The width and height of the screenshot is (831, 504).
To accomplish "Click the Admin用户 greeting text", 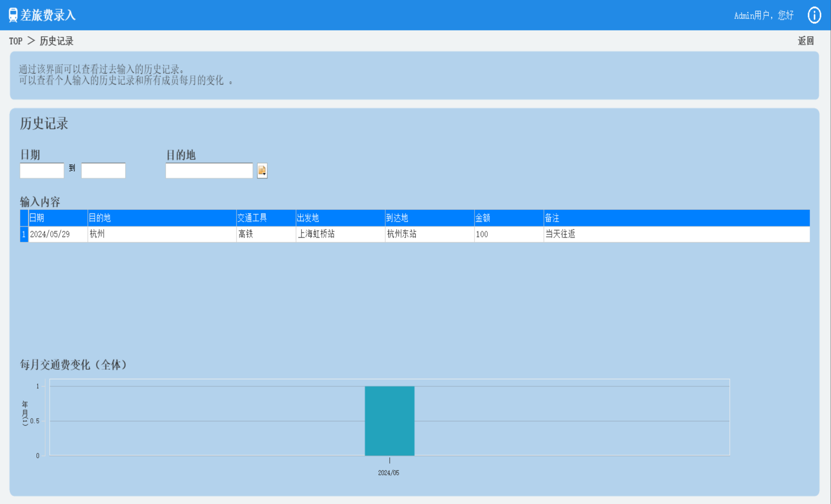I will pos(763,16).
